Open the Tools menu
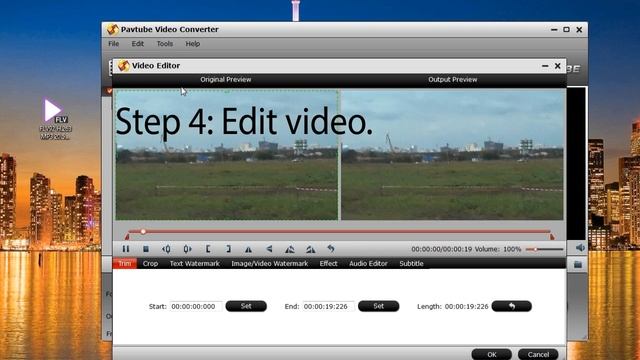640x360 pixels. (x=165, y=44)
